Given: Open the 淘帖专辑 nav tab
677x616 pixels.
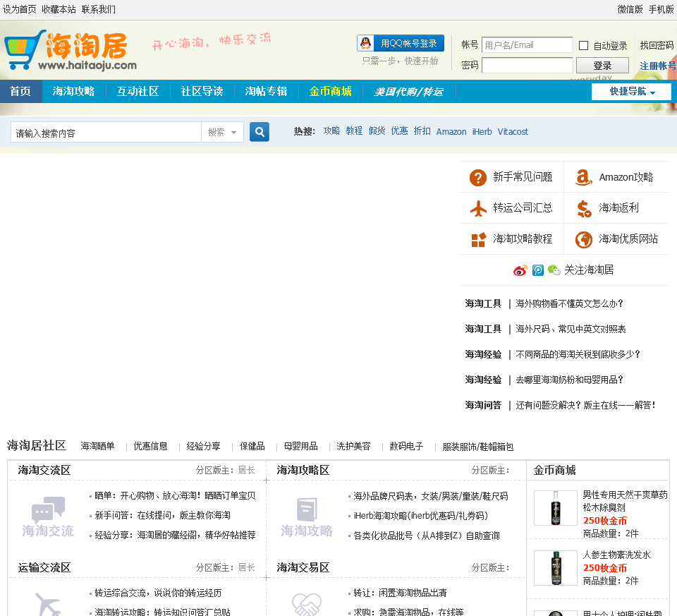Looking at the screenshot, I should (x=266, y=91).
